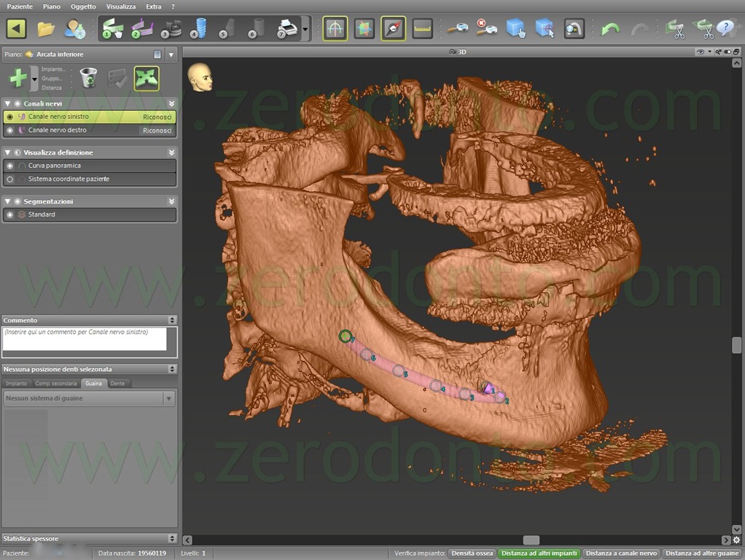Open the Piano menu
Image resolution: width=745 pixels, height=560 pixels.
[51, 6]
